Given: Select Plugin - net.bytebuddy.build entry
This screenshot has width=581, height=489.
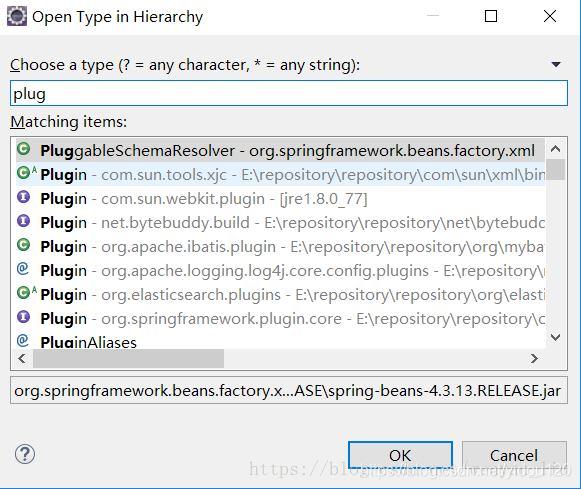Looking at the screenshot, I should [280, 222].
